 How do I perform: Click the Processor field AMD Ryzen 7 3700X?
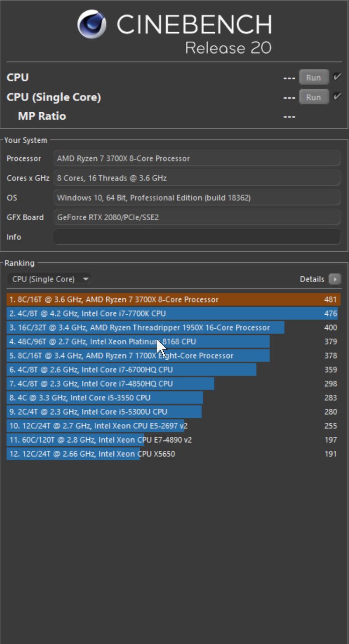pyautogui.click(x=197, y=158)
